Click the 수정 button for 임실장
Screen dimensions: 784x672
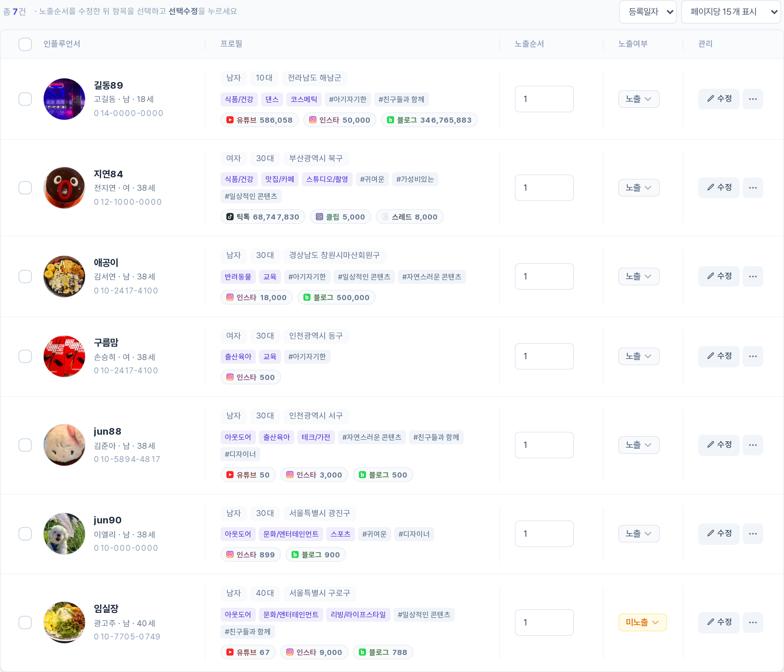pyautogui.click(x=719, y=623)
